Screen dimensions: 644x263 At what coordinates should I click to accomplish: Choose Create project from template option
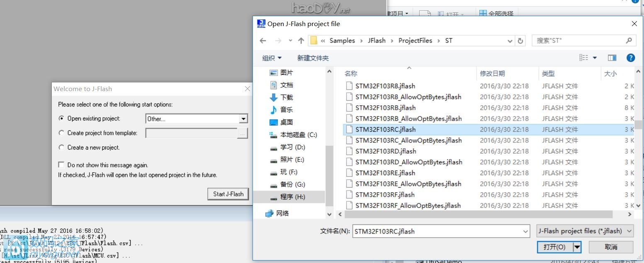(62, 133)
